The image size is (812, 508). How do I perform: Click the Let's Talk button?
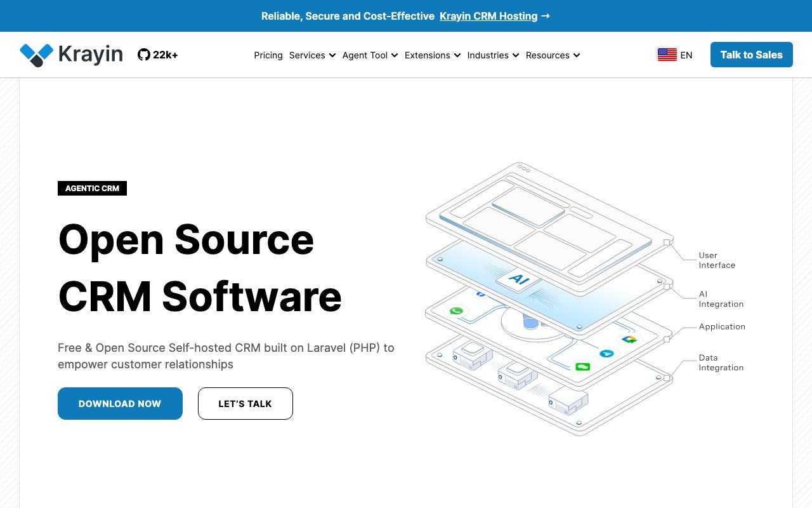(x=245, y=404)
